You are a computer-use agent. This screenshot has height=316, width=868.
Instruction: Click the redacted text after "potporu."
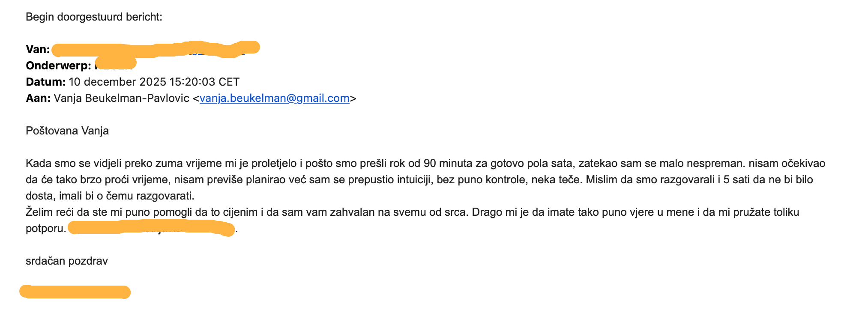tap(151, 227)
